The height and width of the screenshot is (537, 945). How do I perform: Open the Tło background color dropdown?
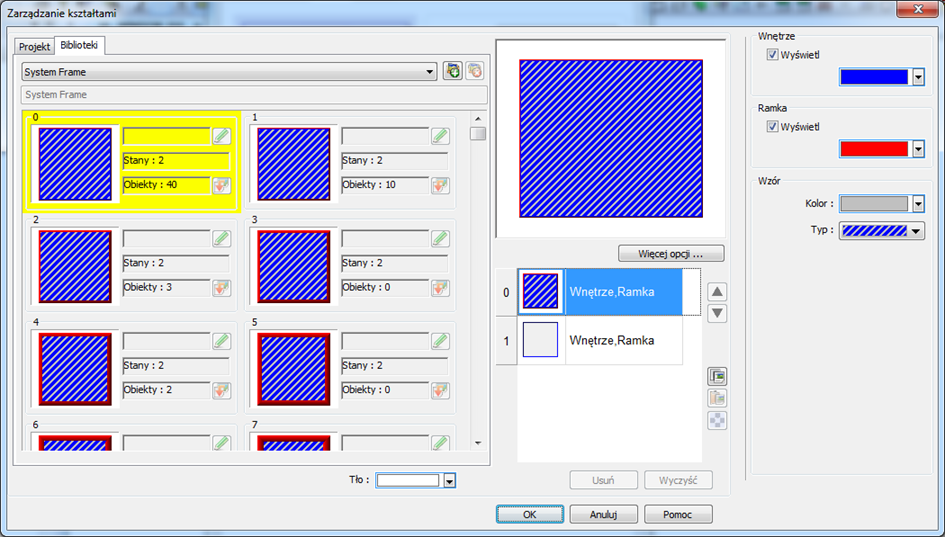point(449,480)
